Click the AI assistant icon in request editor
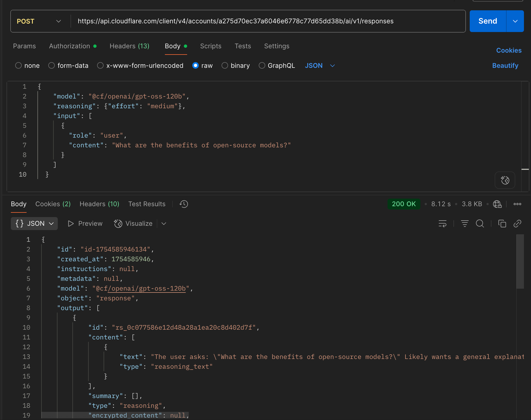Viewport: 531px width, 420px height. pos(505,180)
